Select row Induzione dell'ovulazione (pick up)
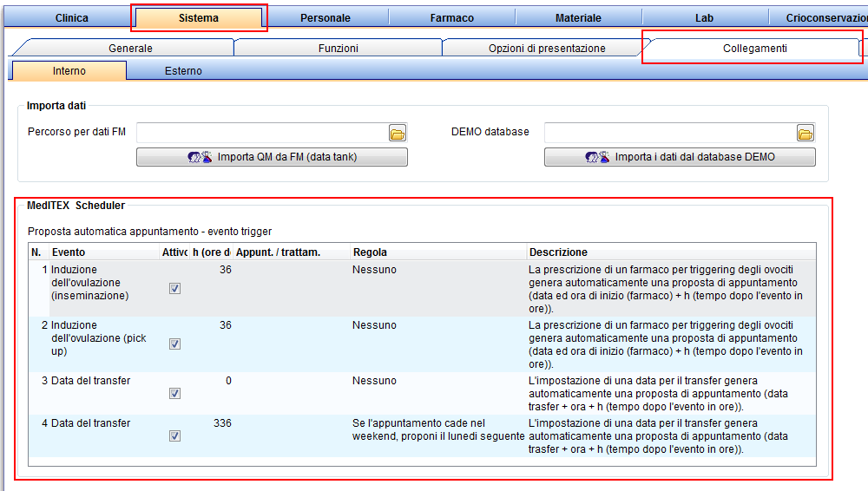 [422, 344]
